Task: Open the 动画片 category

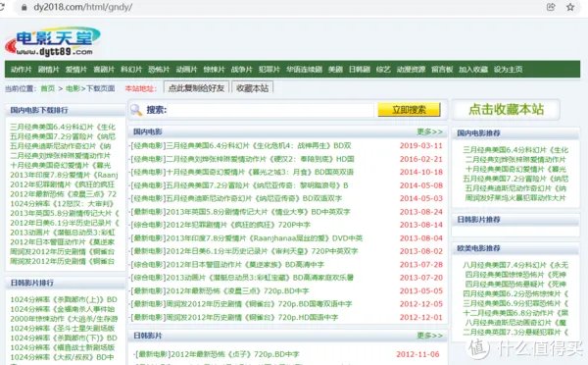Action: [x=187, y=70]
